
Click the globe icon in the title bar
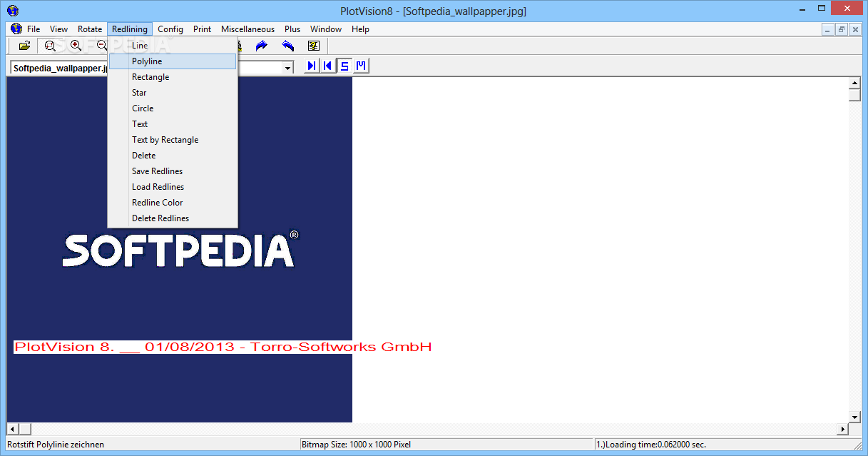pyautogui.click(x=12, y=11)
